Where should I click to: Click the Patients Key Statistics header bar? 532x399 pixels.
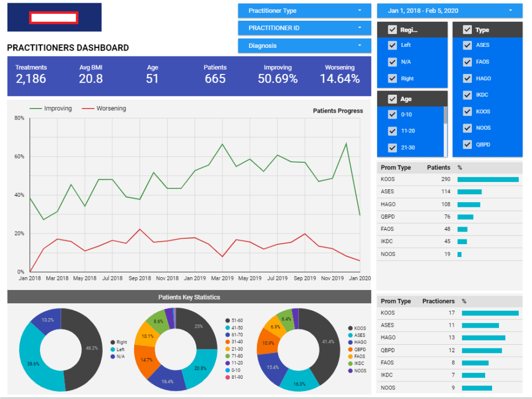[189, 297]
